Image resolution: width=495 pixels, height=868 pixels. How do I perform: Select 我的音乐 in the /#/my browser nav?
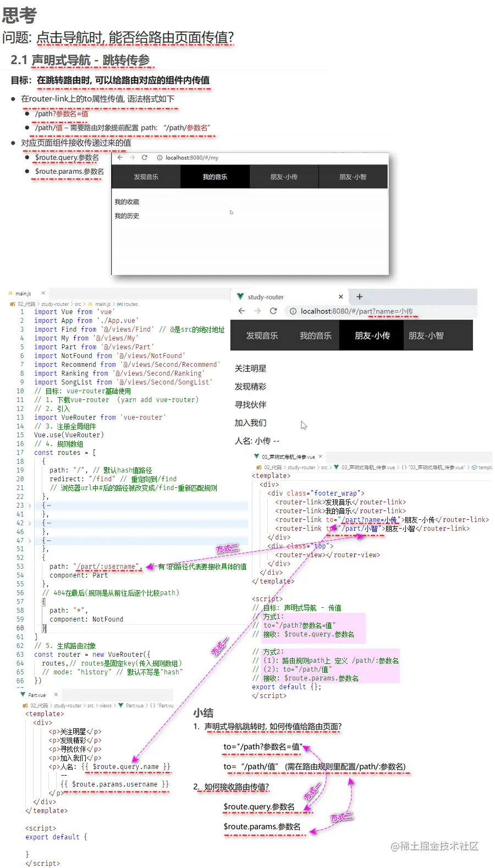point(215,177)
